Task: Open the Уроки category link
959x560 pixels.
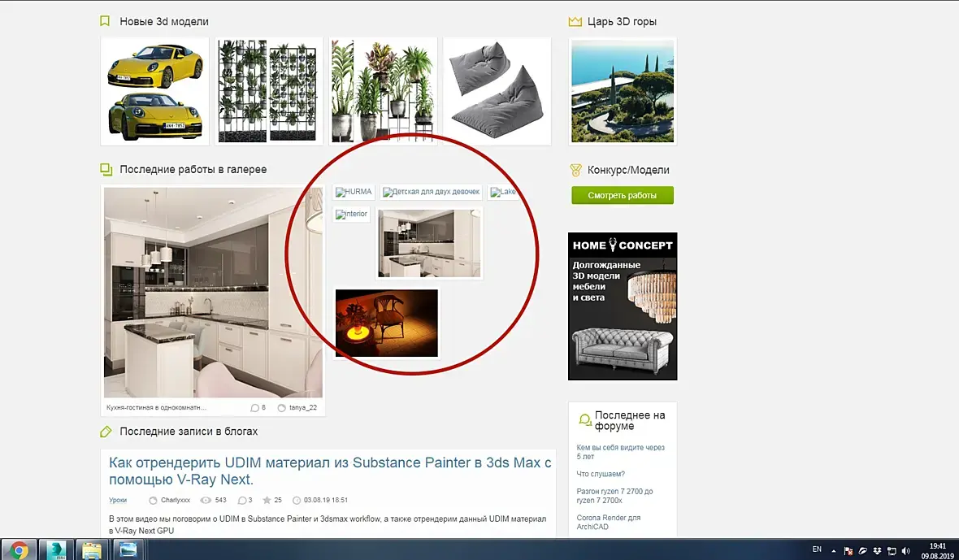Action: [x=118, y=500]
